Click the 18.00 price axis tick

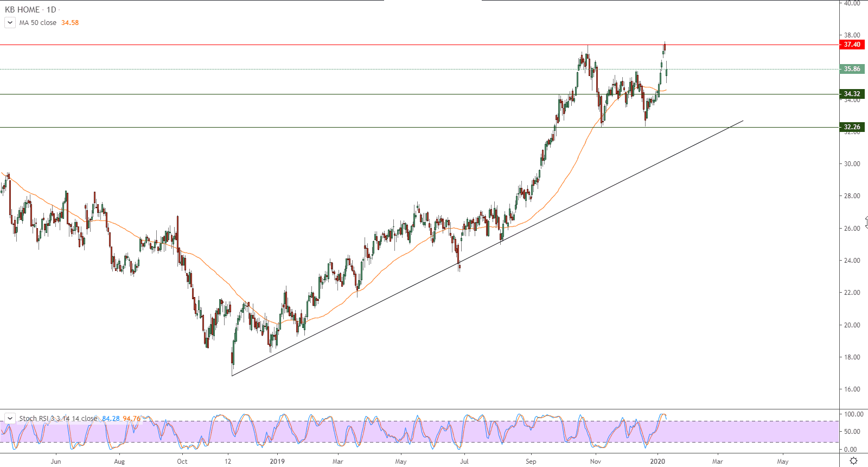point(852,357)
